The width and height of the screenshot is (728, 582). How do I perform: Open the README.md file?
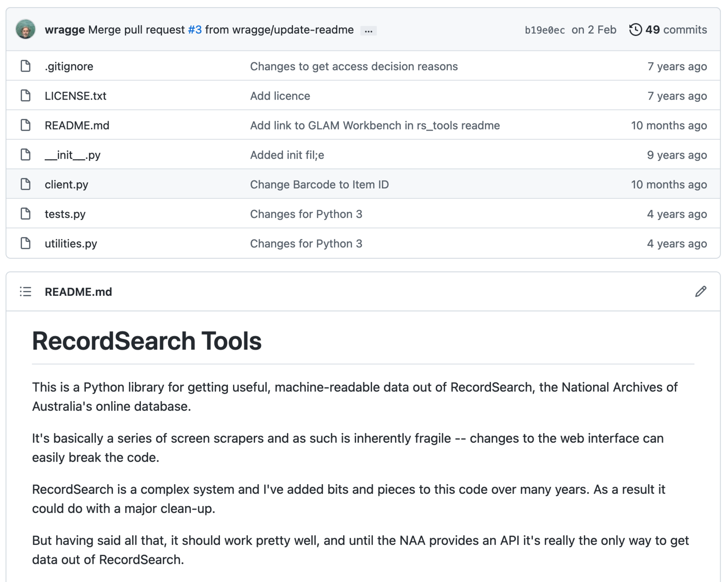pos(77,125)
